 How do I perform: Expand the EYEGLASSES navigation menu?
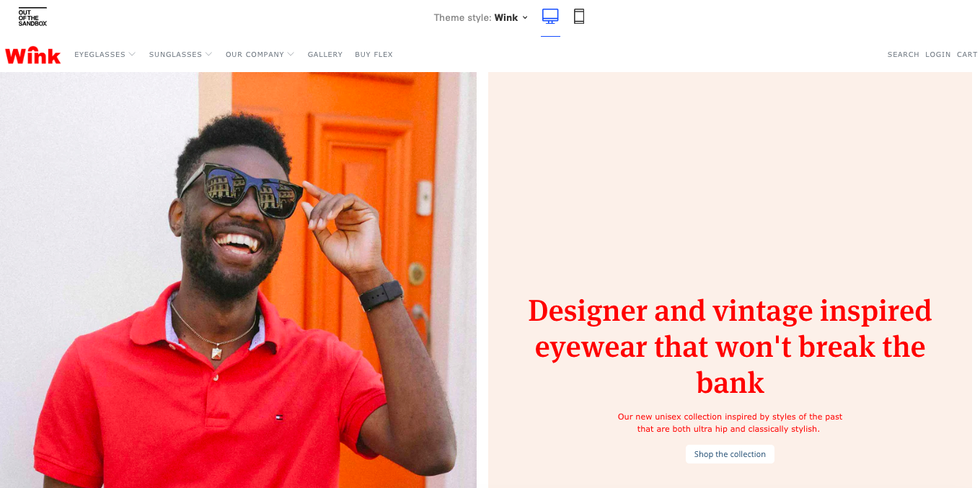(x=105, y=54)
